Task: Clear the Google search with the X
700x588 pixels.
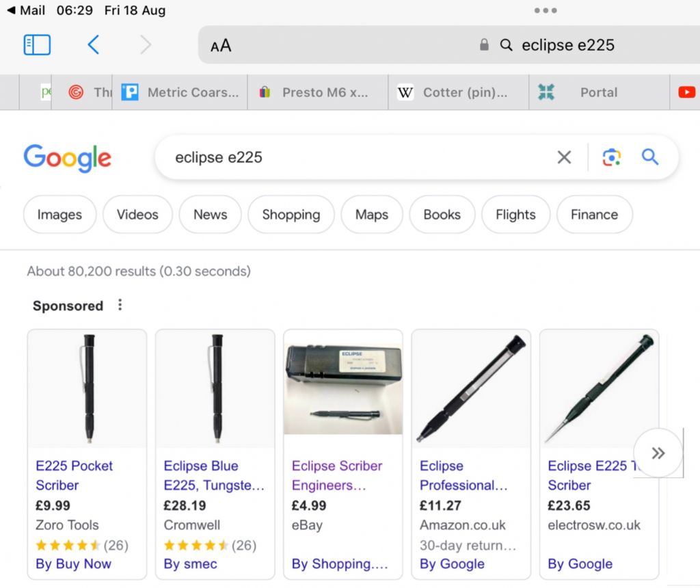Action: point(564,157)
